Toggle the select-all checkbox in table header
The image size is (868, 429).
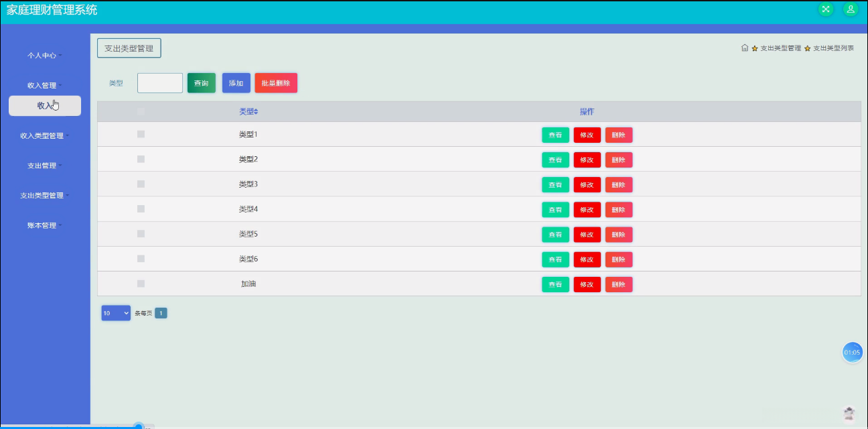coord(141,111)
